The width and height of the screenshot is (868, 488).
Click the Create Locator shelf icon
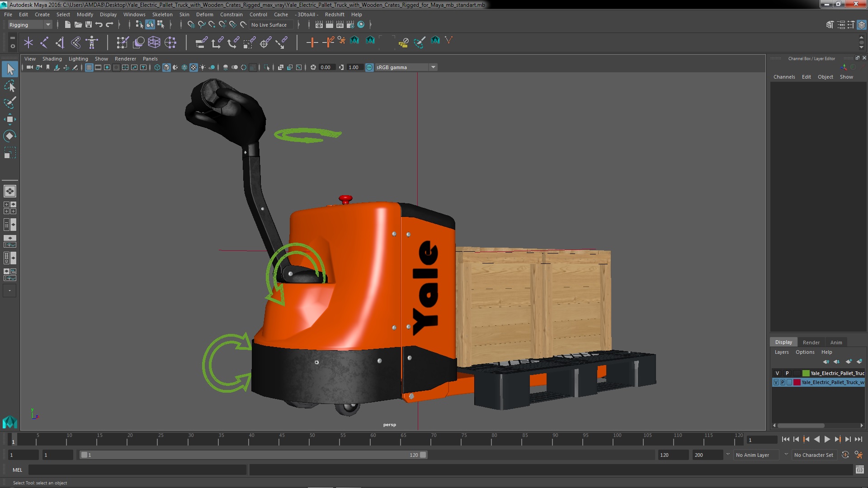coord(28,42)
